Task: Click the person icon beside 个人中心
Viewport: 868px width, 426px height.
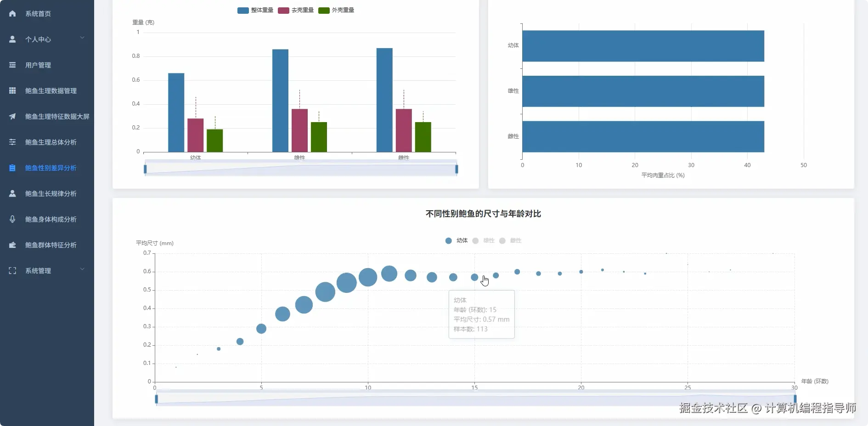Action: (x=12, y=39)
